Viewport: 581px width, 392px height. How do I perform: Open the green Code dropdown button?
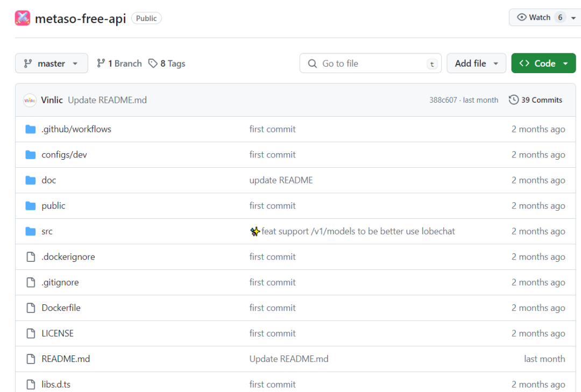point(543,63)
